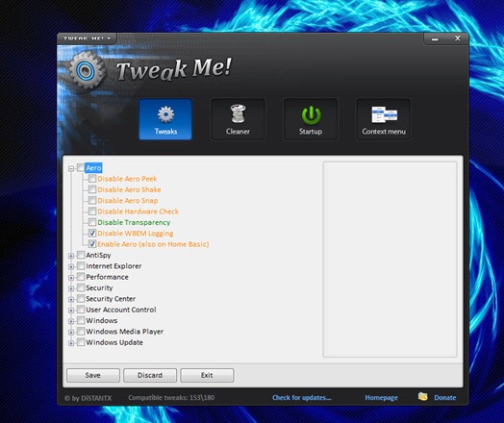
Task: Expand the AntiSpy node
Action: (x=71, y=256)
